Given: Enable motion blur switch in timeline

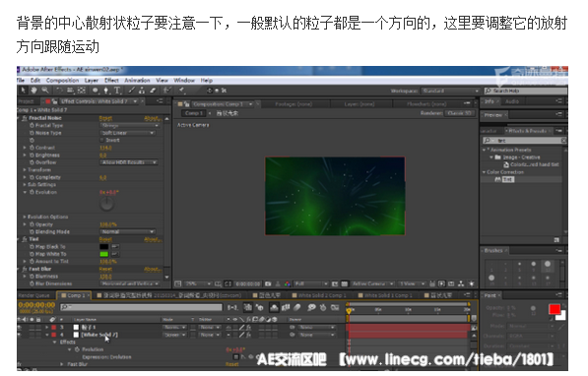Looking at the screenshot, I should tap(297, 308).
